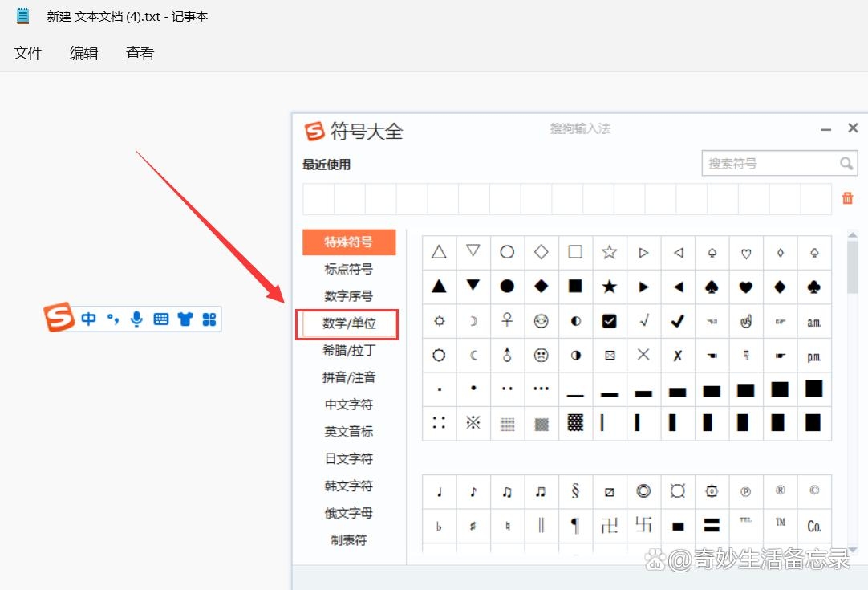The width and height of the screenshot is (868, 590).
Task: Clear recent symbols with the trash icon
Action: [847, 198]
